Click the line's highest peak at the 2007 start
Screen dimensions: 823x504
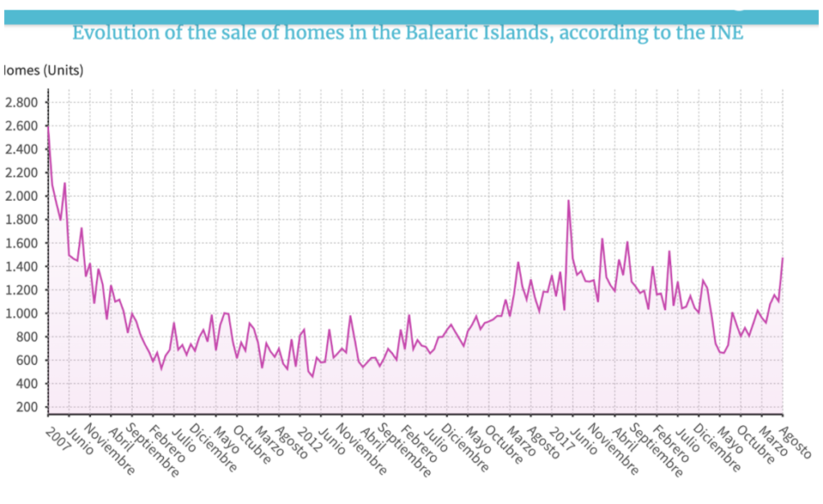(48, 126)
